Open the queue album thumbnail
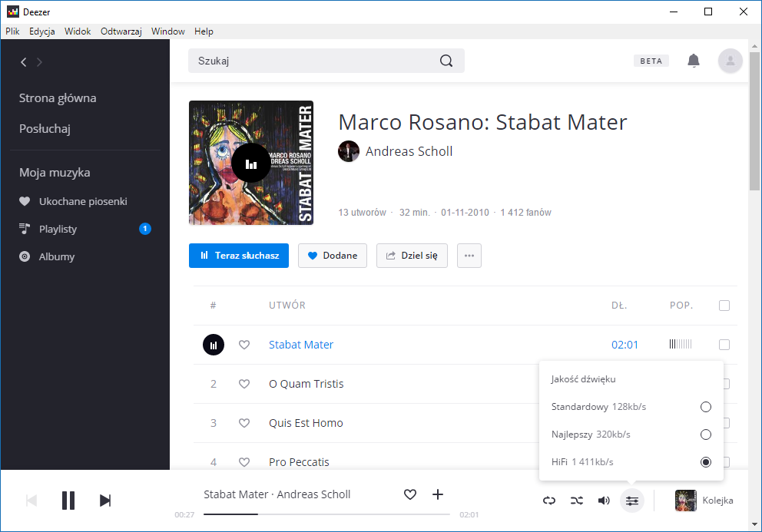Image resolution: width=762 pixels, height=532 pixels. pyautogui.click(x=686, y=501)
